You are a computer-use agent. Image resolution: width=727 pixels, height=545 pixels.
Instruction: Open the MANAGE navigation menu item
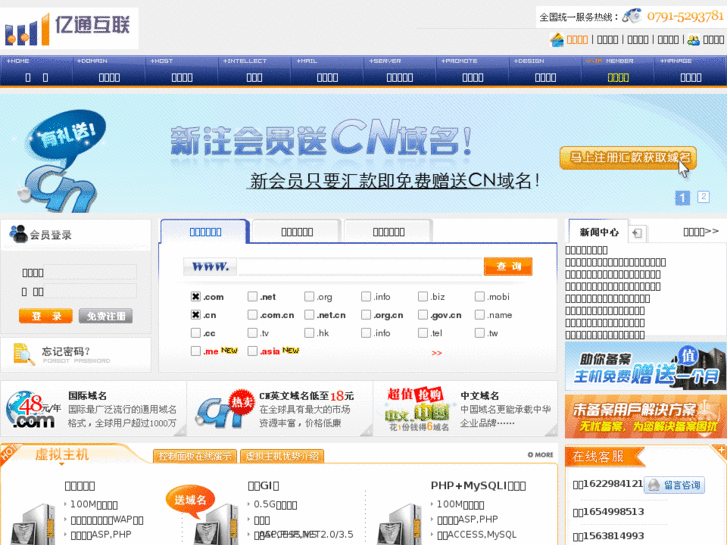point(690,71)
